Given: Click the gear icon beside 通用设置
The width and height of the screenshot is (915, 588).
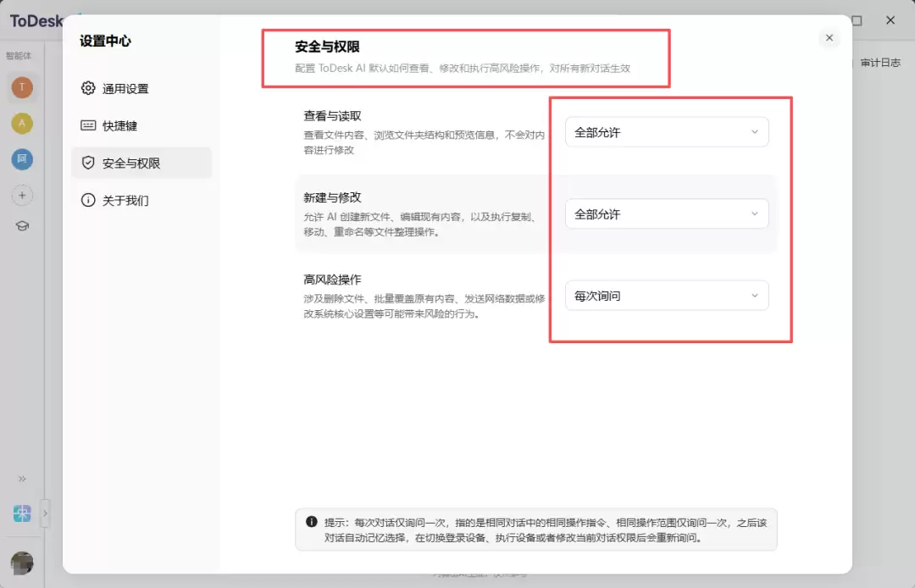Looking at the screenshot, I should coord(88,88).
